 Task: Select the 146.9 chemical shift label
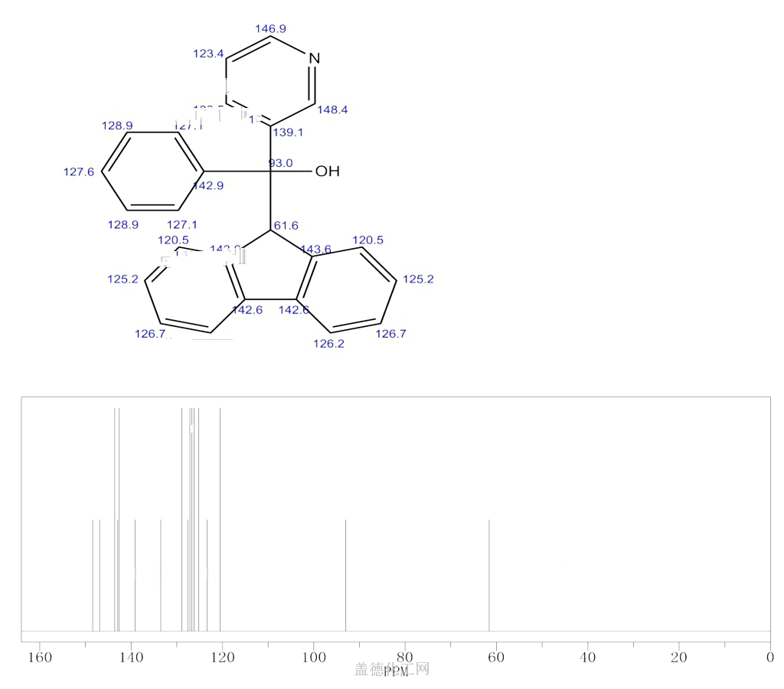[270, 28]
